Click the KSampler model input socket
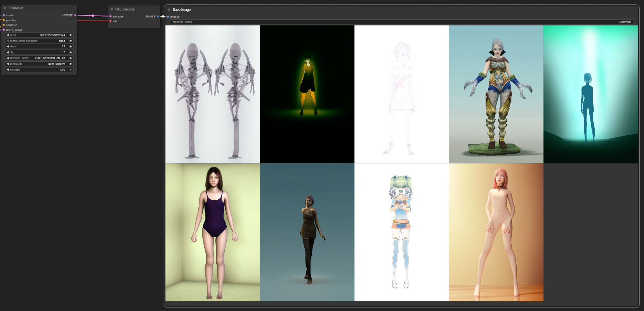The width and height of the screenshot is (644, 311). click(x=3, y=16)
